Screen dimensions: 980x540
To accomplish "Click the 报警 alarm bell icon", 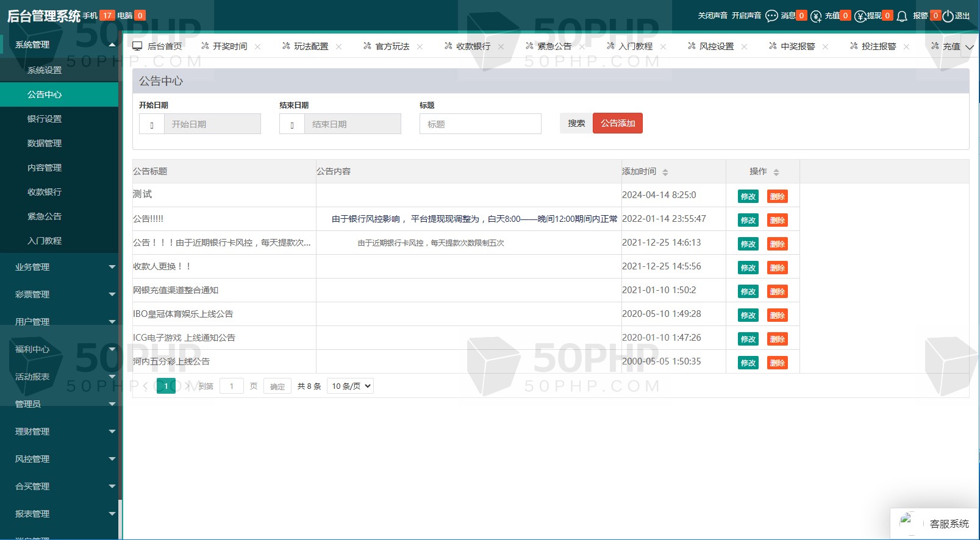I will (x=902, y=16).
